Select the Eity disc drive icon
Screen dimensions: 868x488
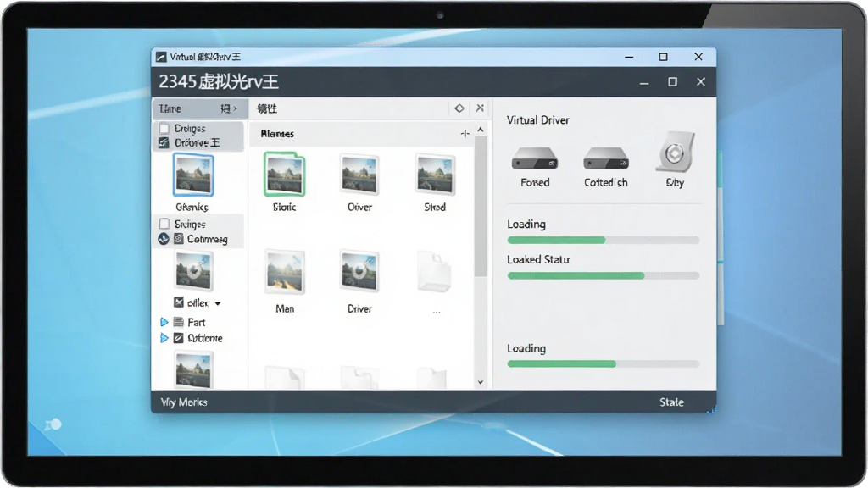(x=675, y=152)
